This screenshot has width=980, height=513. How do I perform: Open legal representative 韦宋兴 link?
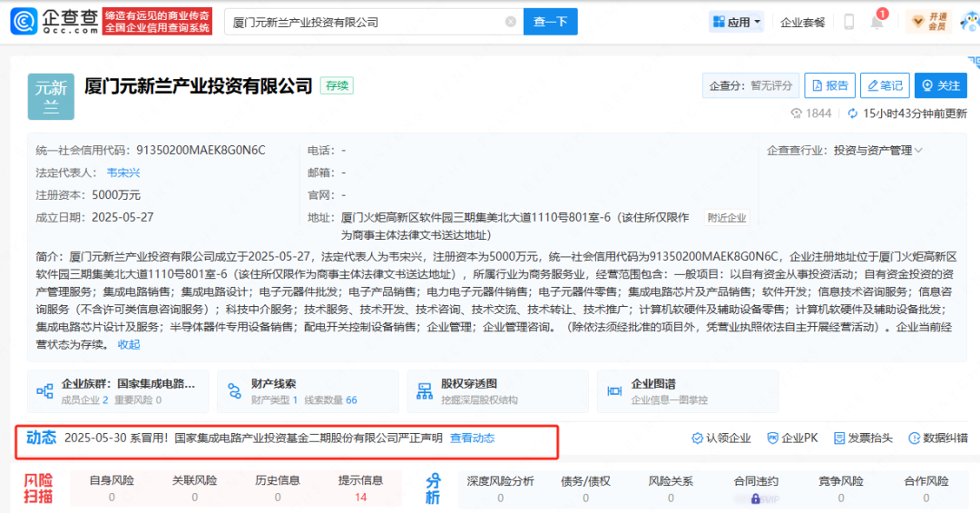tap(122, 173)
